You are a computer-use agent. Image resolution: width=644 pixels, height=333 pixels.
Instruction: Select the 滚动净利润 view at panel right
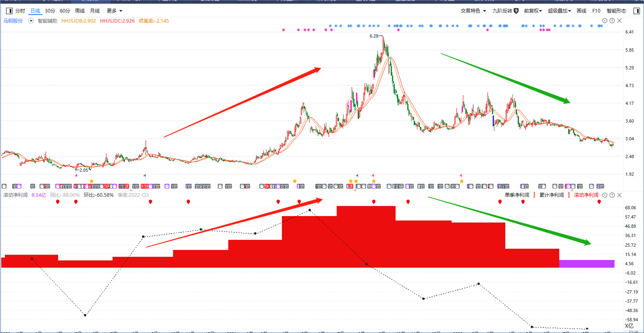tap(586, 195)
